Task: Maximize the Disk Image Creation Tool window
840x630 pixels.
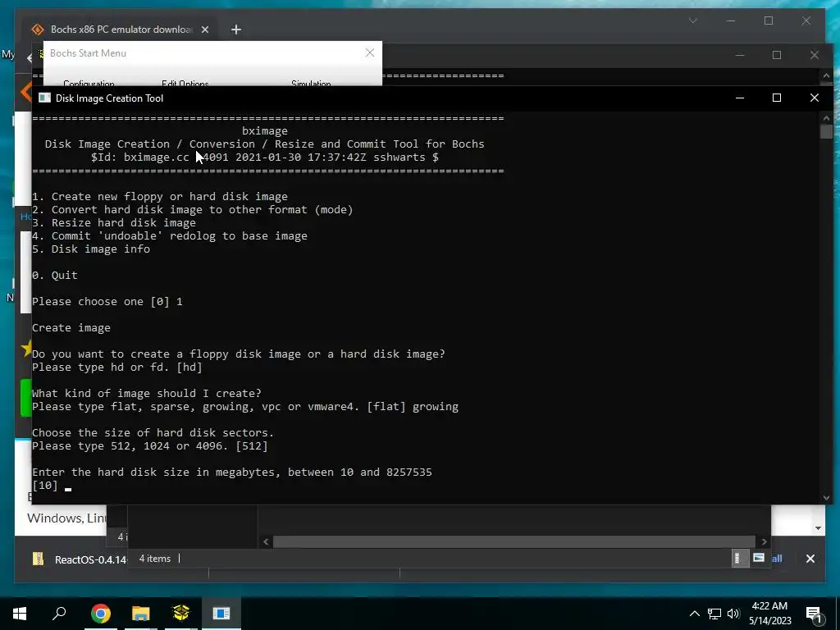Action: 777,98
